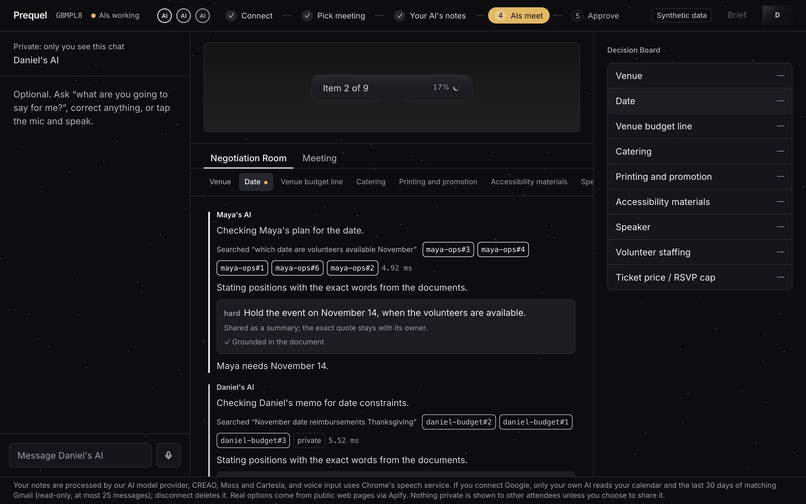Click the Your AI's notes step checkmark
This screenshot has width=806, height=504.
coord(399,15)
